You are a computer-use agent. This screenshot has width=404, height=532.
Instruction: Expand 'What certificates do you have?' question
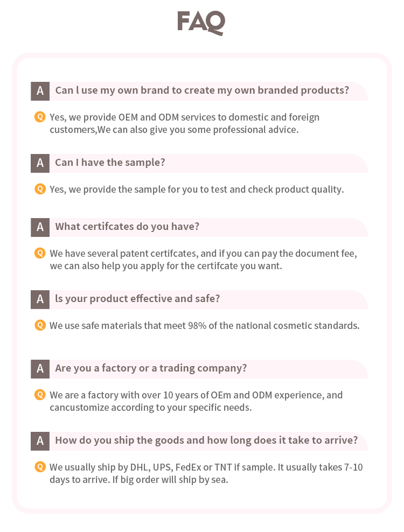127,227
